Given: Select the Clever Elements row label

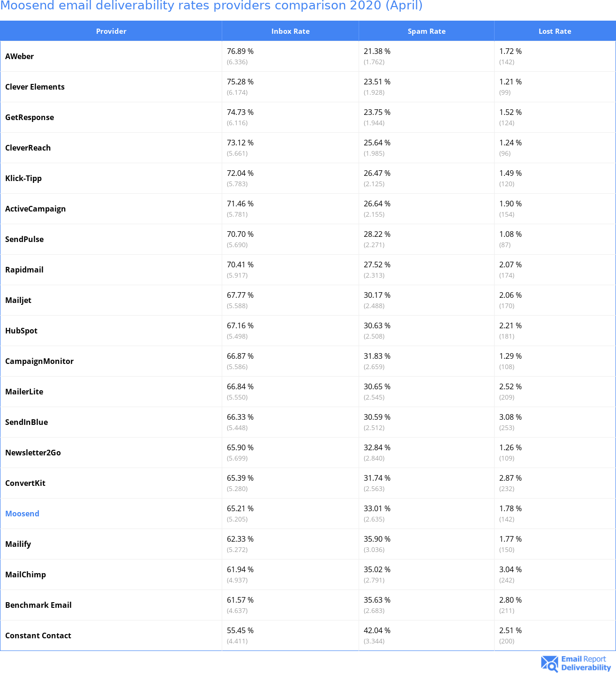Looking at the screenshot, I should tap(35, 87).
